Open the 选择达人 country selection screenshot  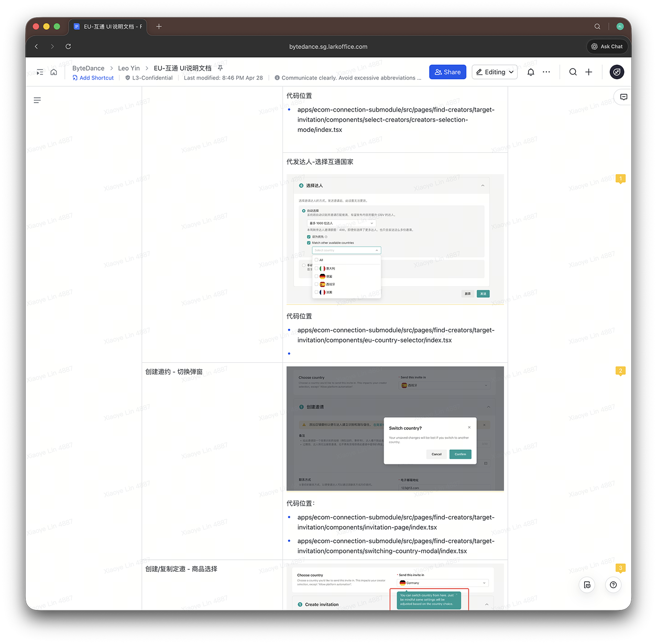395,239
